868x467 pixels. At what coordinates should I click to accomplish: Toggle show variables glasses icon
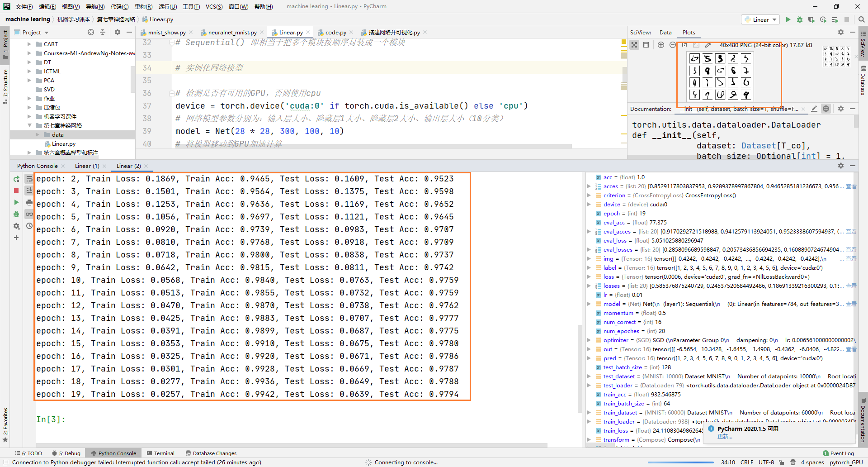coord(29,214)
